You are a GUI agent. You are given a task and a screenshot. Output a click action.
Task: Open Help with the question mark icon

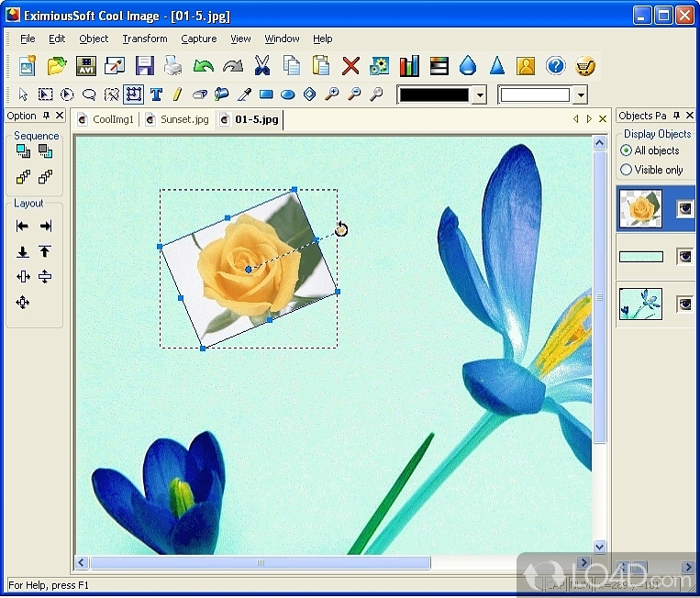555,66
